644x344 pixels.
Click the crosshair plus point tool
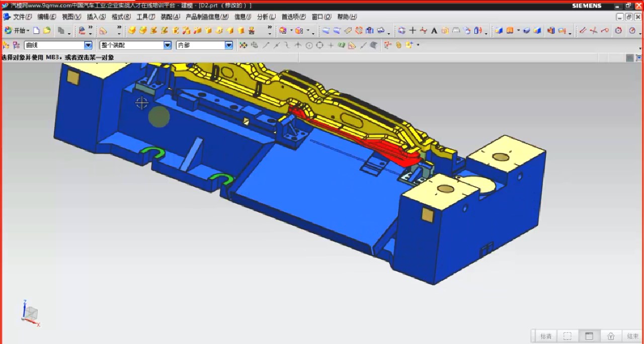(x=413, y=31)
